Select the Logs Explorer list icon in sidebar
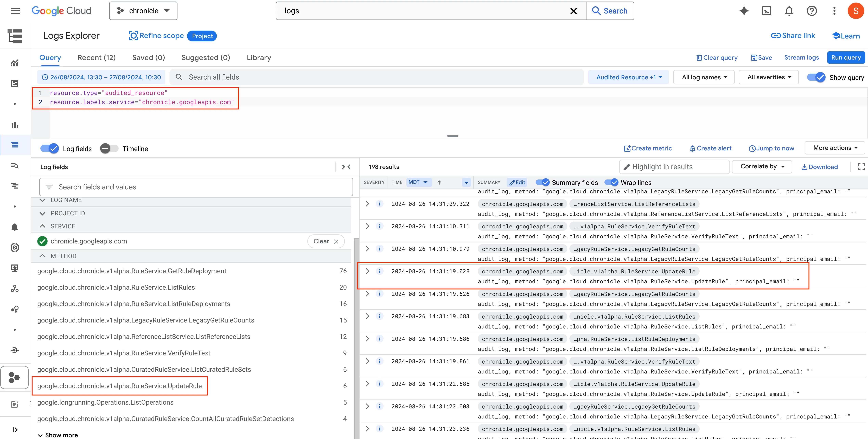Screen dimensions: 868x439 [15, 145]
